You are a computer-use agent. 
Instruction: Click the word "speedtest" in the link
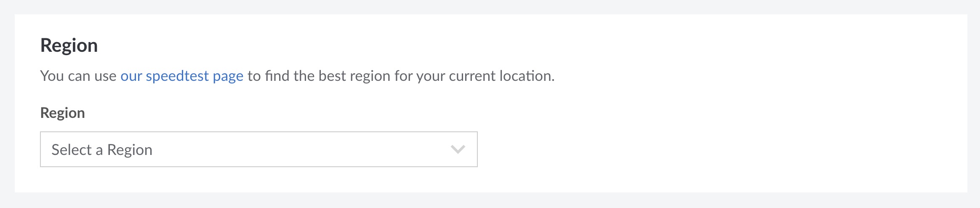[x=177, y=76]
